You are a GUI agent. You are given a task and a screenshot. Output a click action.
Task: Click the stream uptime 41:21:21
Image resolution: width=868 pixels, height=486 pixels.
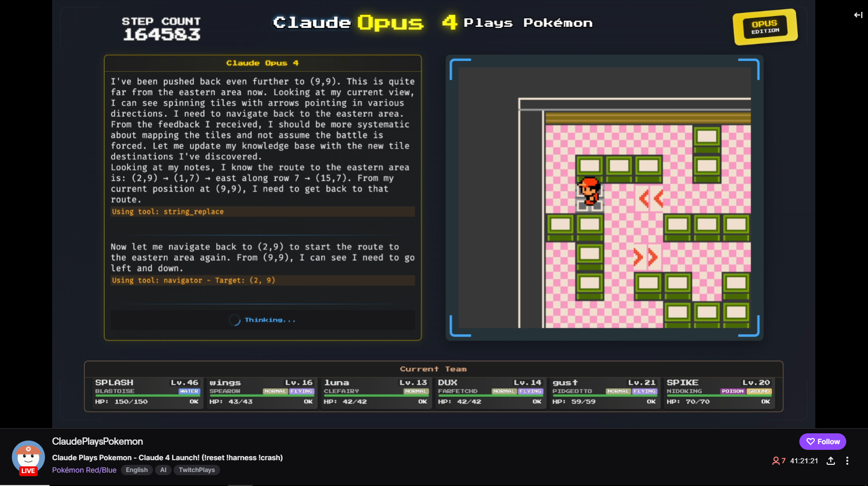coord(804,461)
